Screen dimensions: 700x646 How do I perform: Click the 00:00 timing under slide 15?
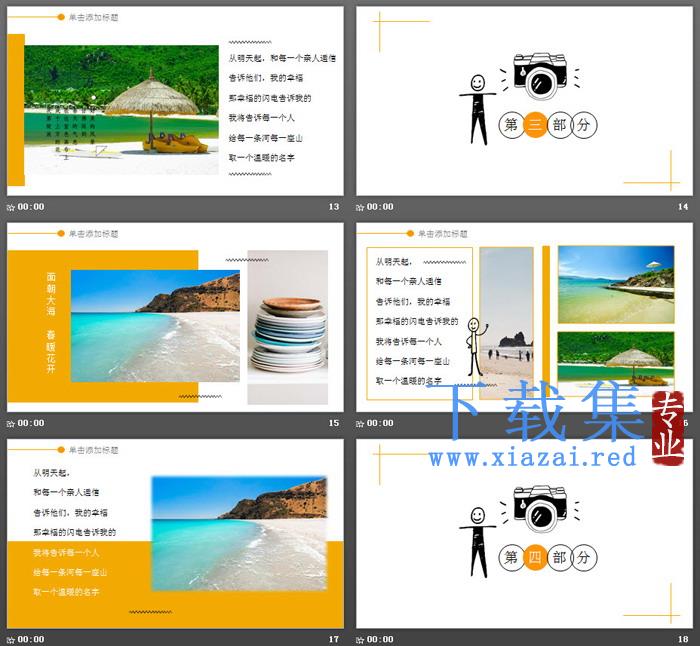pyautogui.click(x=31, y=423)
